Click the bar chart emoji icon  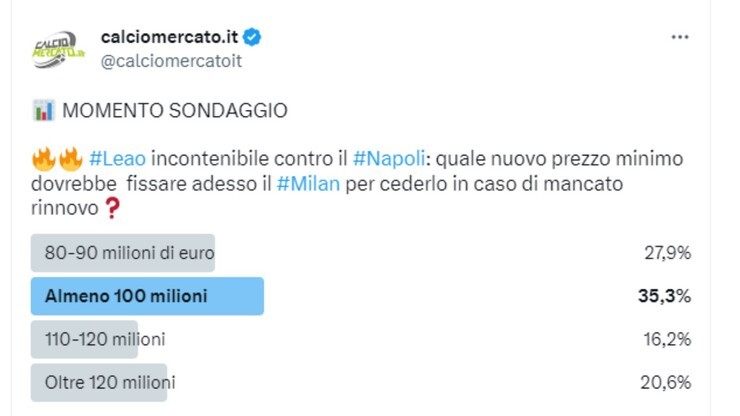coord(43,111)
